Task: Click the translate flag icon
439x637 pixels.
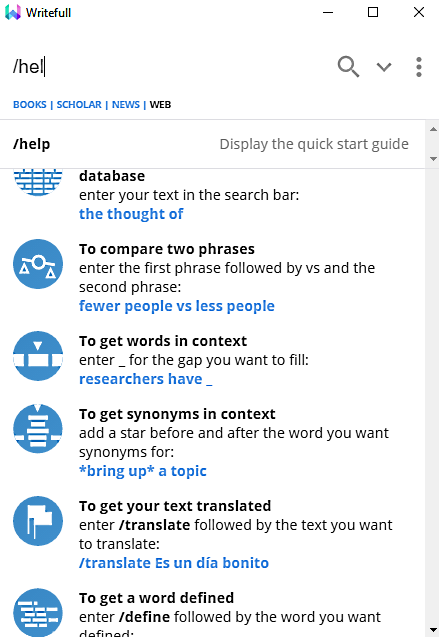Action: [38, 521]
